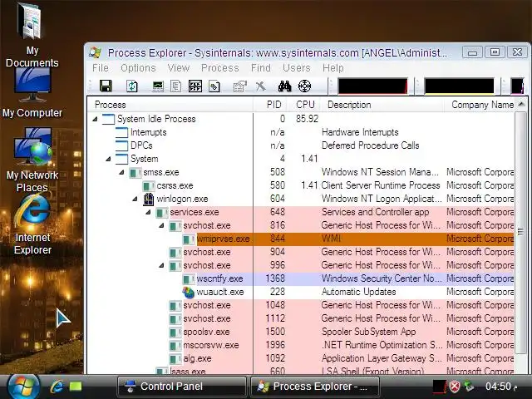Screen dimensions: 532x399
Task: Click the scrollbar up arrow
Action: coord(521,105)
